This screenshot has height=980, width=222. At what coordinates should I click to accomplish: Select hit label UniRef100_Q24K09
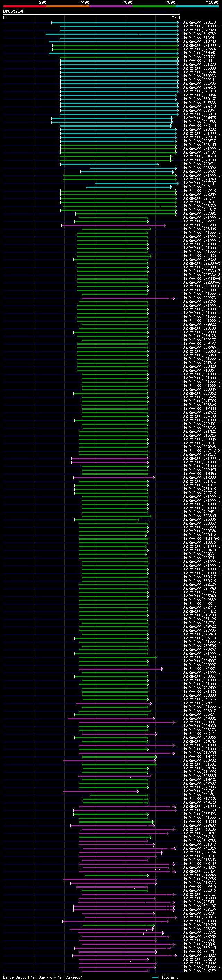[199, 416]
